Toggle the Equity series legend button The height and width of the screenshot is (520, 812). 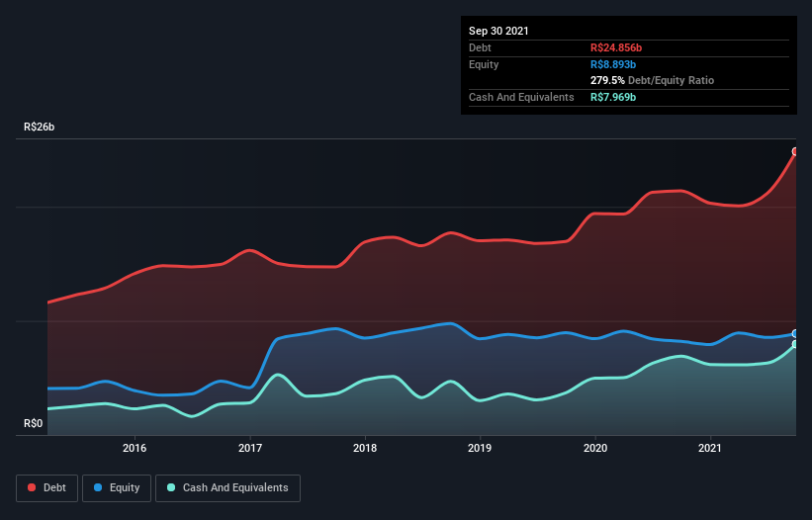click(117, 488)
